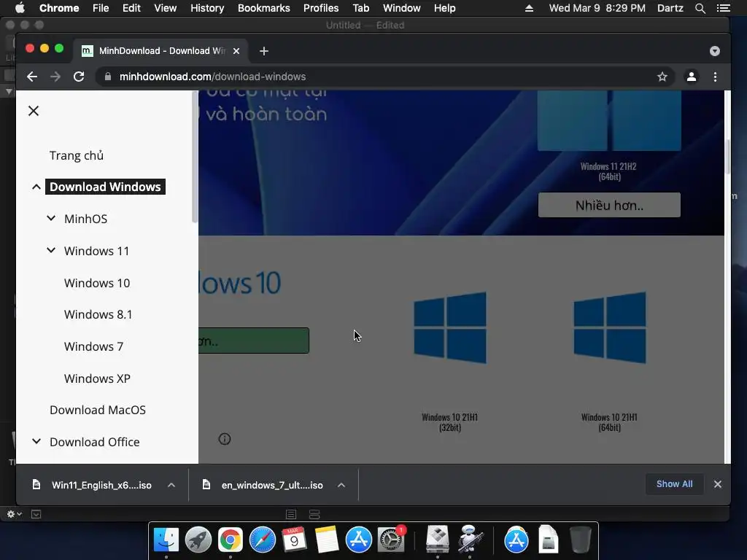The image size is (747, 560).
Task: Expand the Download Office section
Action: click(36, 441)
